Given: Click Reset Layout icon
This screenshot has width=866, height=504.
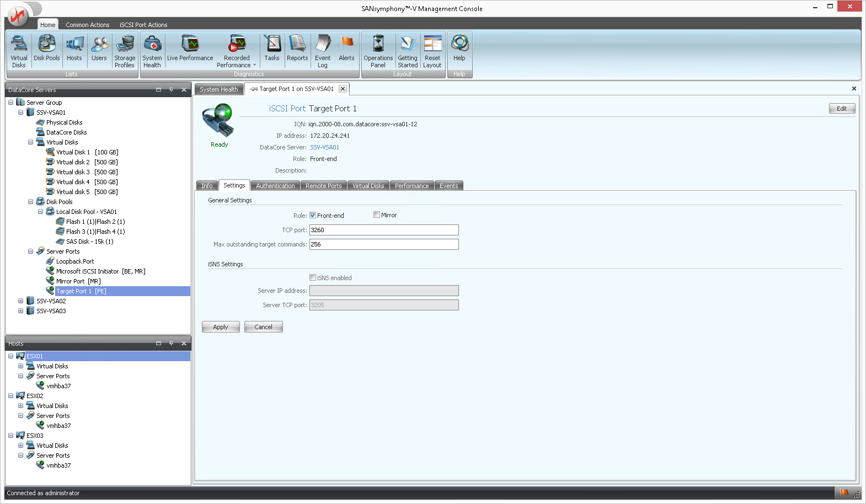Looking at the screenshot, I should tap(432, 51).
